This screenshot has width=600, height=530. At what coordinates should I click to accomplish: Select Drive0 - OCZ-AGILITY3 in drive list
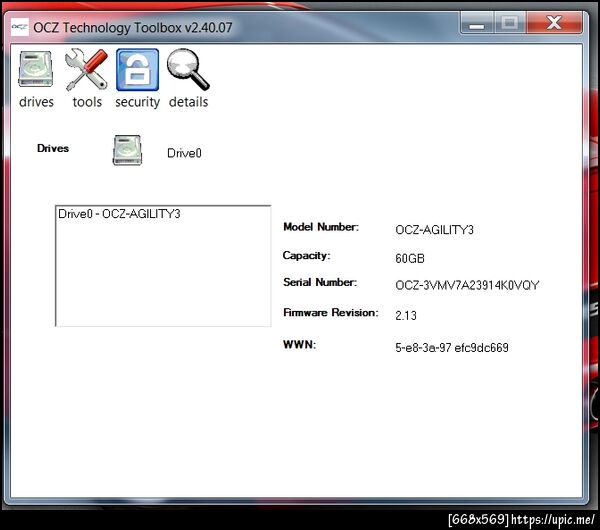coord(119,214)
